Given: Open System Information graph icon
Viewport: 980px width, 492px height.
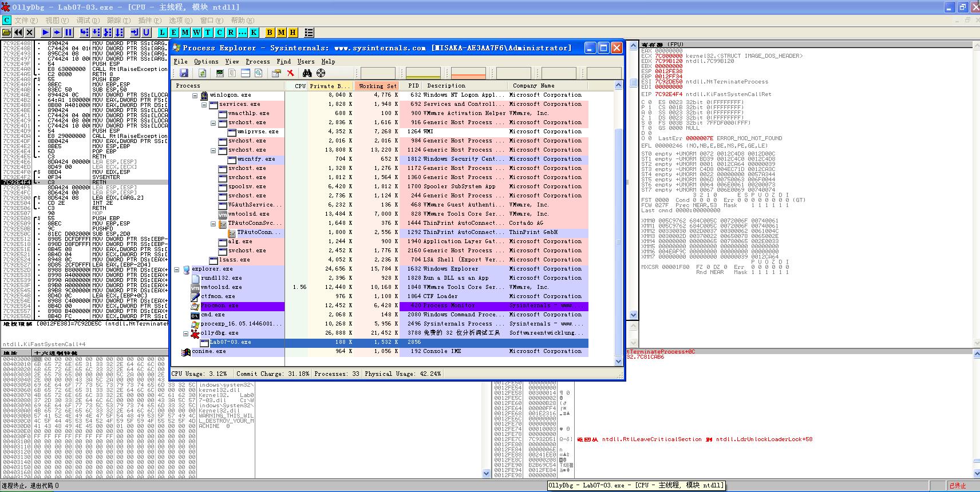Looking at the screenshot, I should point(220,73).
